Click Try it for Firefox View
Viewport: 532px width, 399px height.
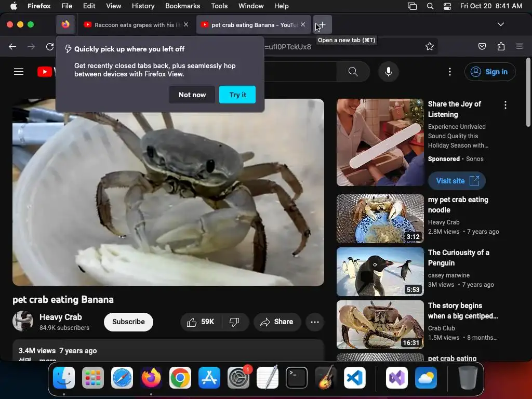click(x=237, y=95)
